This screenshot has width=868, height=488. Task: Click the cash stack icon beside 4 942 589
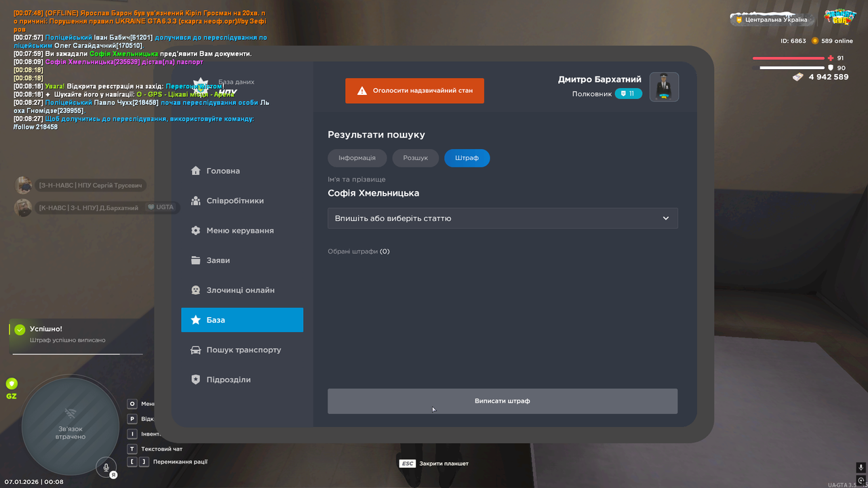pos(797,77)
